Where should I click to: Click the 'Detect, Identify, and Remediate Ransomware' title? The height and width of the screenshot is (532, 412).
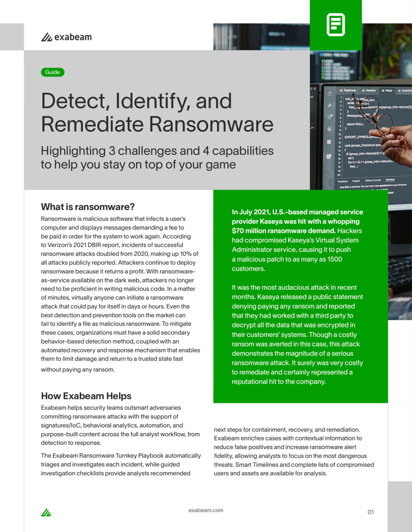(x=157, y=112)
